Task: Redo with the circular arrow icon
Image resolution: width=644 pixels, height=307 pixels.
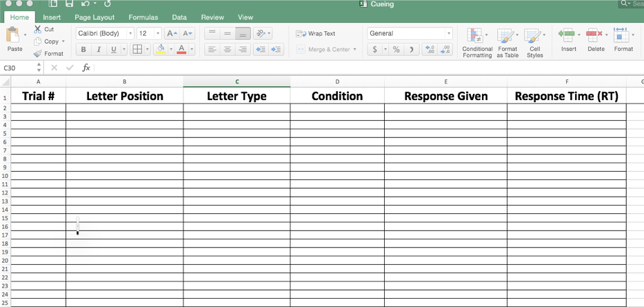Action: tap(108, 3)
